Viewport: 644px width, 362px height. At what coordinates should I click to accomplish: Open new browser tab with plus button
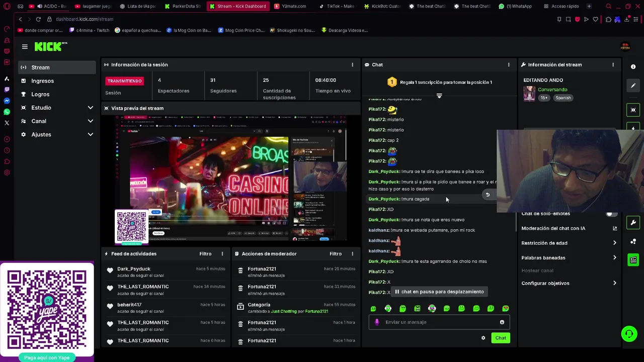(589, 7)
